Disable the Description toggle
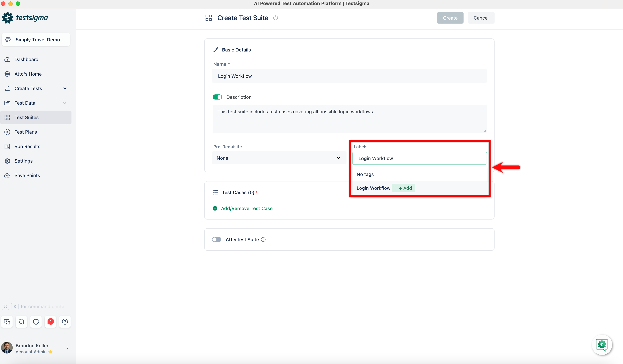This screenshot has width=623, height=364. tap(217, 97)
